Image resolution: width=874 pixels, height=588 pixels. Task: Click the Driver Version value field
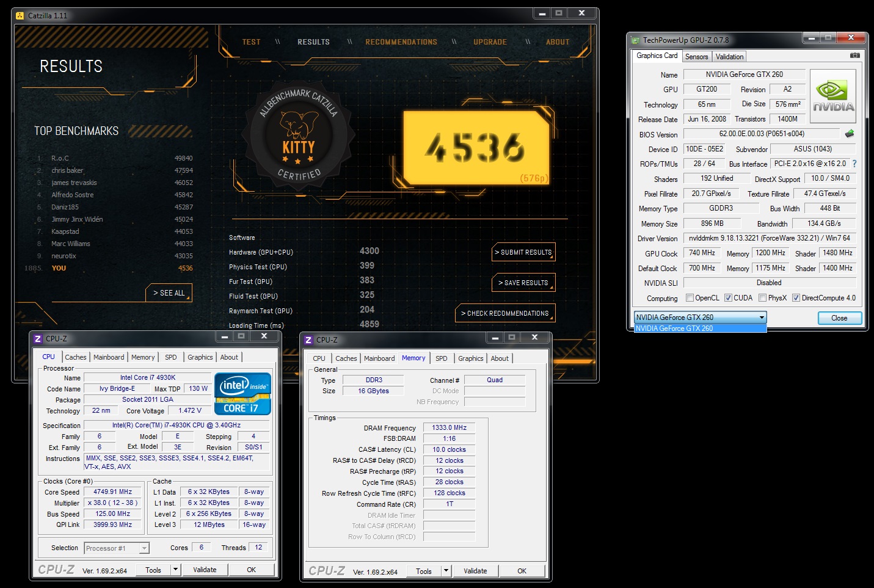[770, 238]
